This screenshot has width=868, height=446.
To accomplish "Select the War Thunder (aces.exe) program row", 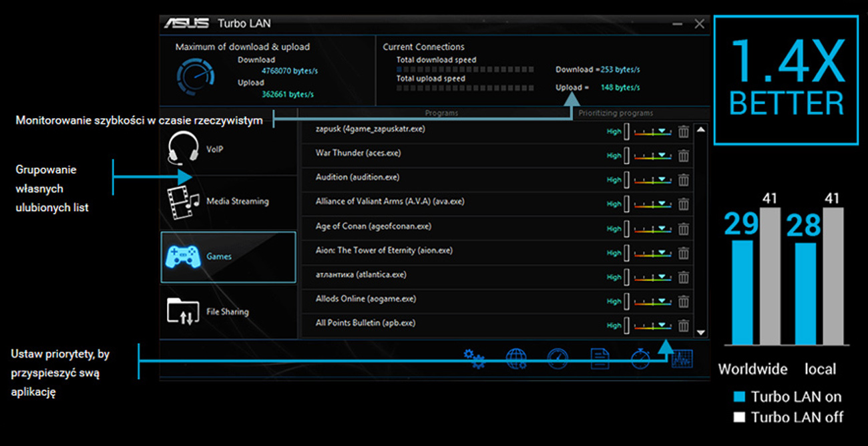I will (497, 156).
